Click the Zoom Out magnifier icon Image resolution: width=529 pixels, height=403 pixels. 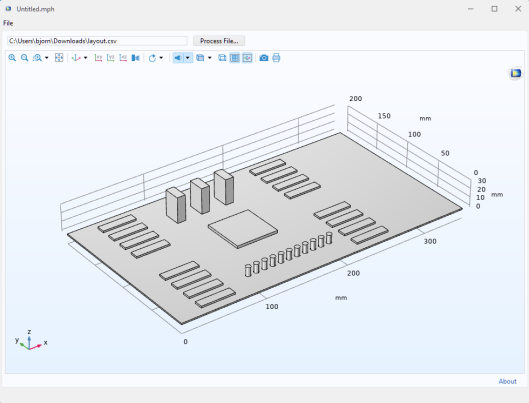[24, 58]
